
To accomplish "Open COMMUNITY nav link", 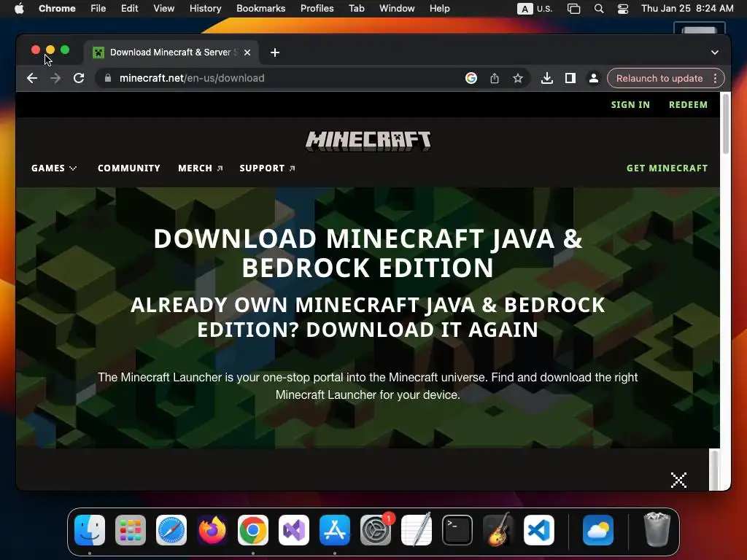I will (128, 168).
